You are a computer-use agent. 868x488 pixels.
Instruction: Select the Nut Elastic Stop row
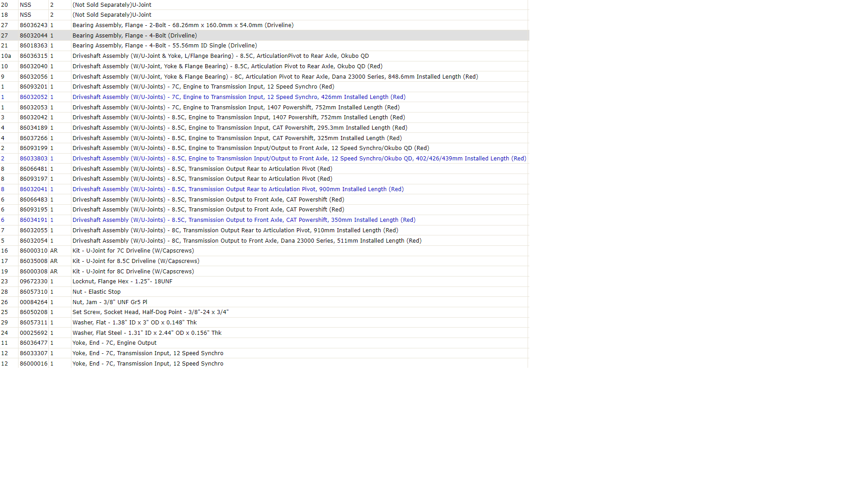(x=264, y=292)
